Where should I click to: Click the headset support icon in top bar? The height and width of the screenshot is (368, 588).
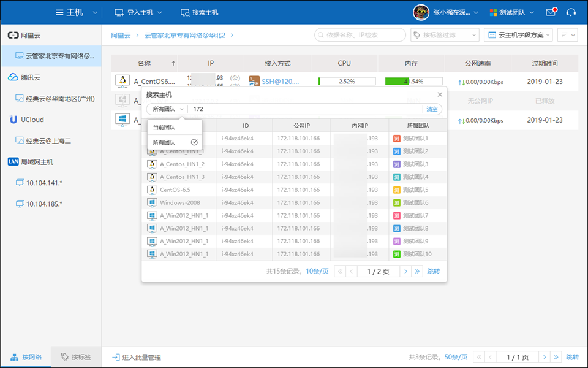571,12
